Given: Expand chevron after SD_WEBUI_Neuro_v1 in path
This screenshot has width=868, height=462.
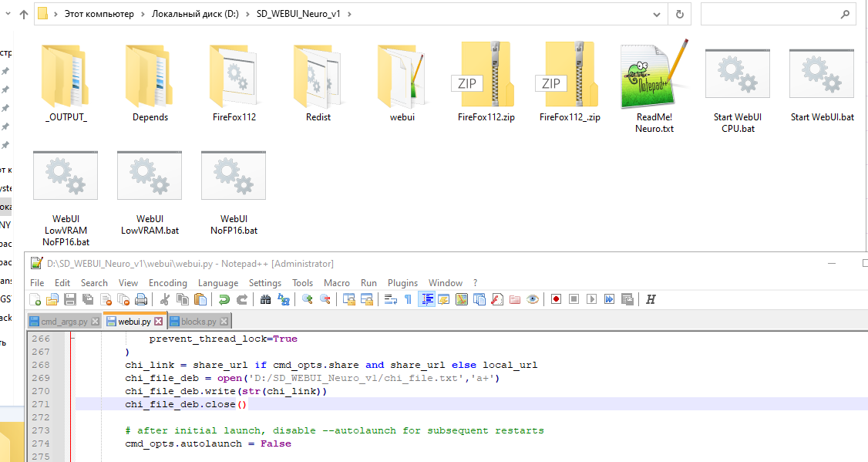Looking at the screenshot, I should (348, 14).
